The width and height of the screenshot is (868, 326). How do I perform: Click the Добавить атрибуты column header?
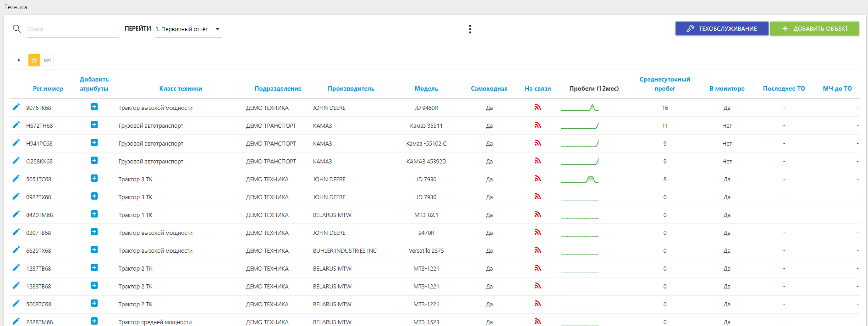(x=94, y=84)
